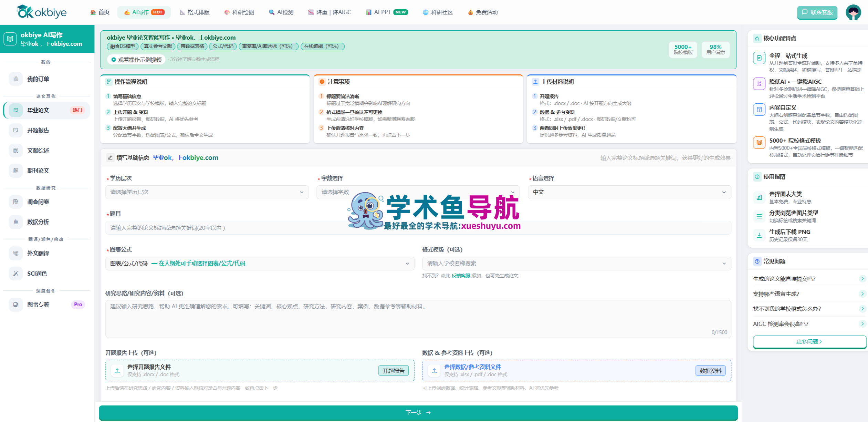
Task: Click the 数据资料 upload tag button
Action: 710,371
